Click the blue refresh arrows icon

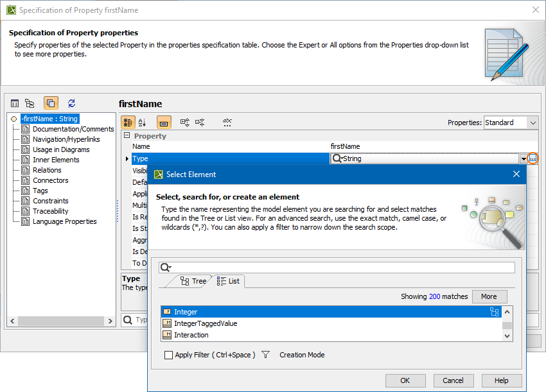point(72,103)
